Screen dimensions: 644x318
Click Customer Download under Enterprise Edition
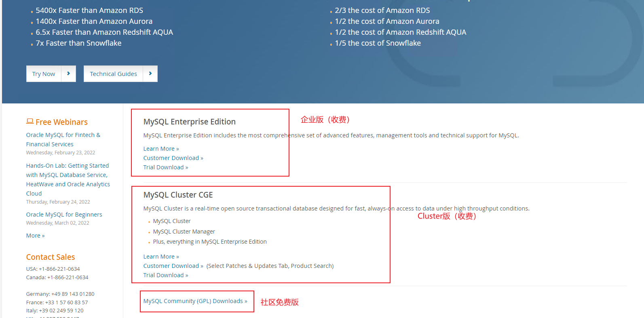[173, 158]
